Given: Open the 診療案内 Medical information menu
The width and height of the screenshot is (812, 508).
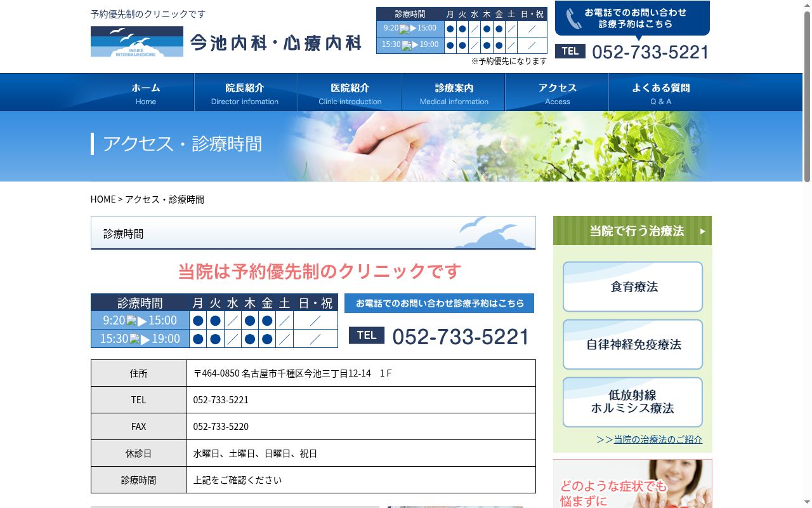Looking at the screenshot, I should tap(454, 93).
